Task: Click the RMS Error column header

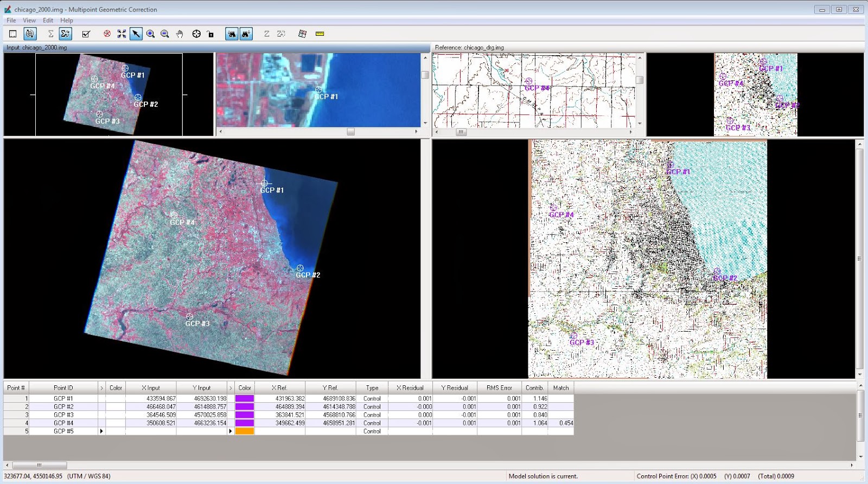Action: pyautogui.click(x=499, y=388)
